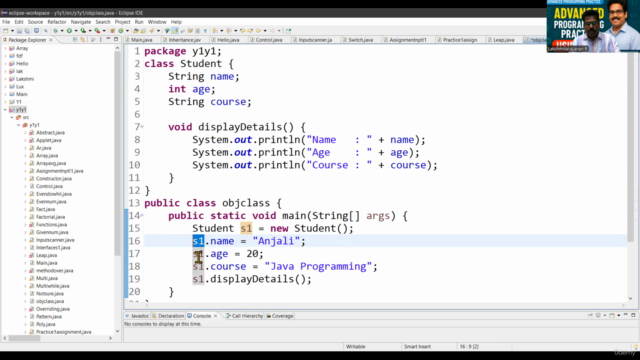Click the Previous Annotation toolbar icon

point(229,31)
